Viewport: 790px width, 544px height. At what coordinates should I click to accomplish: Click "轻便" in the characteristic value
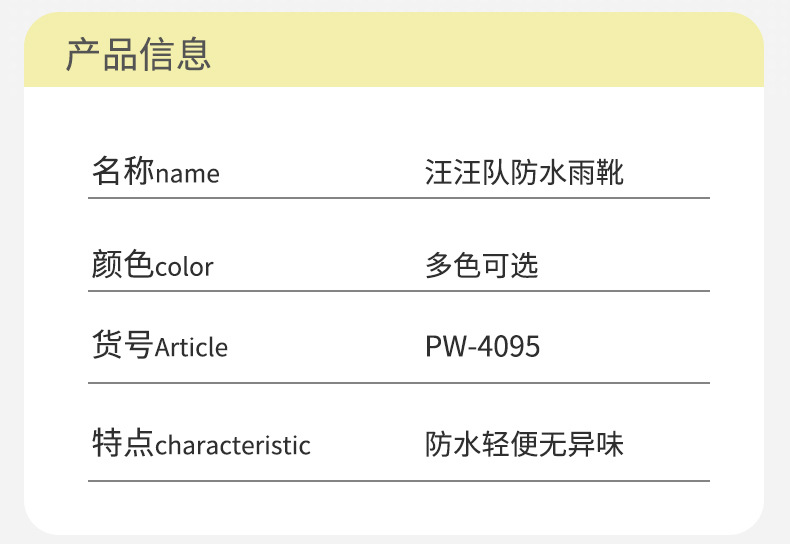click(525, 444)
